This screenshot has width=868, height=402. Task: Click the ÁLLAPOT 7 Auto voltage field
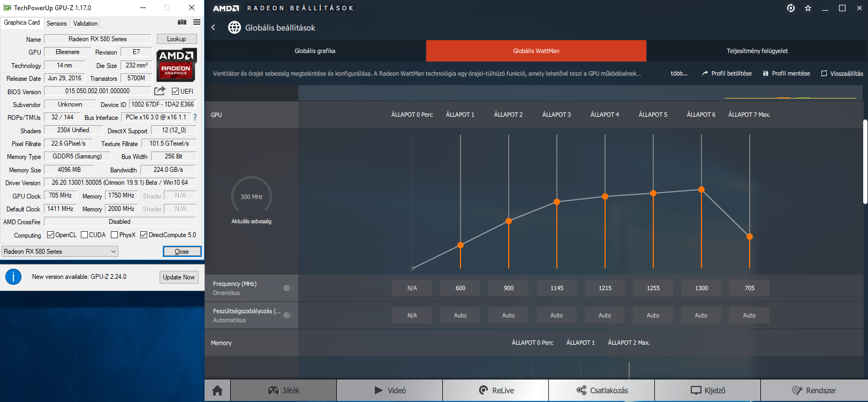pos(750,315)
